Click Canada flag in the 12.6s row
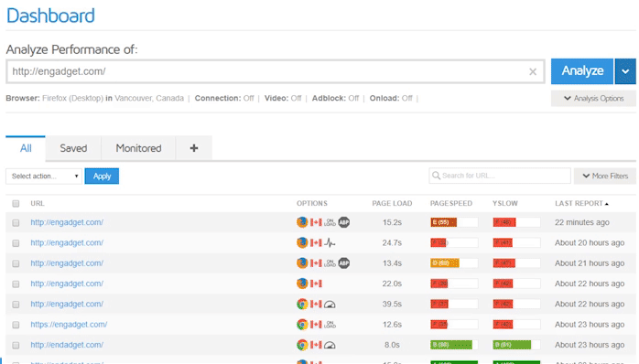 click(x=316, y=325)
